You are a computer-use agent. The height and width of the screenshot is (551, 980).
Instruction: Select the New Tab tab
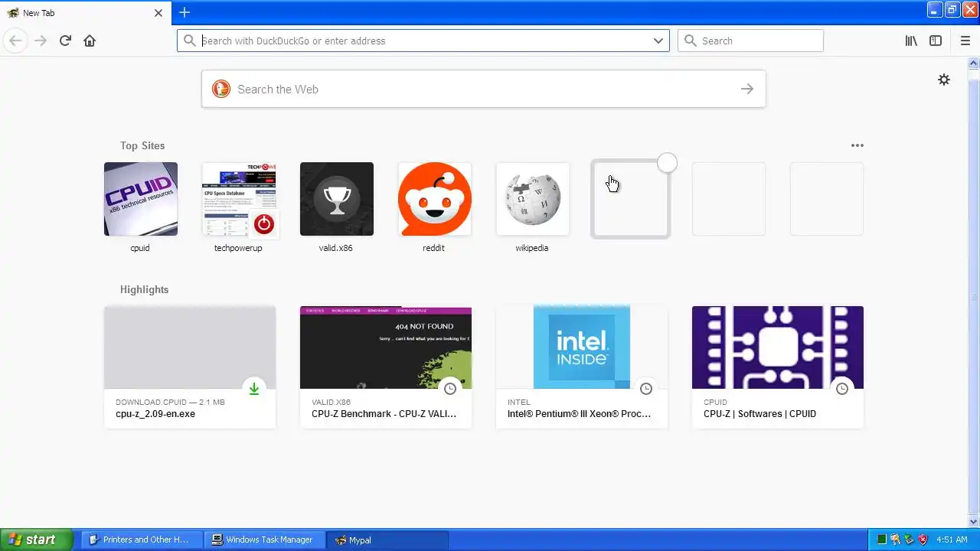point(86,13)
